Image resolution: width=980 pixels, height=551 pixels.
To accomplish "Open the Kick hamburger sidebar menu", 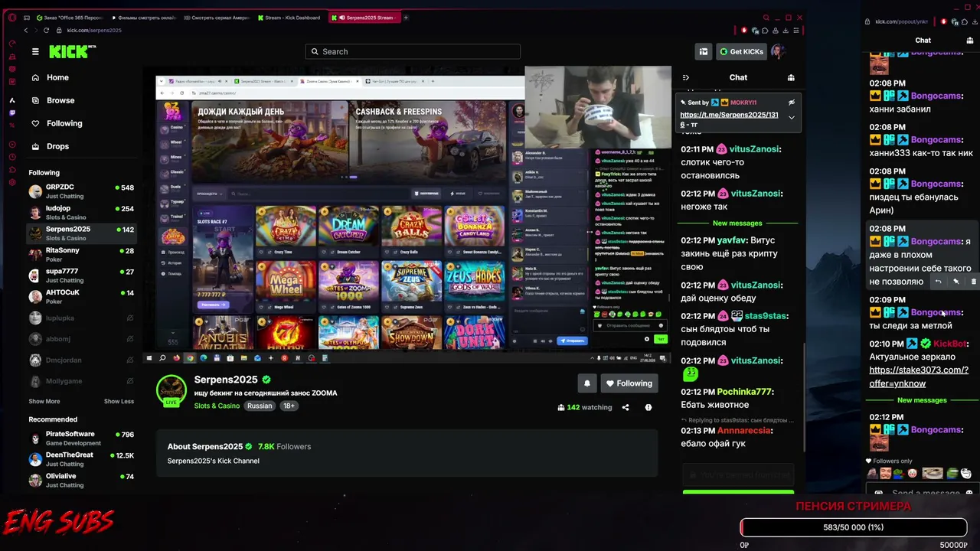I will point(35,51).
